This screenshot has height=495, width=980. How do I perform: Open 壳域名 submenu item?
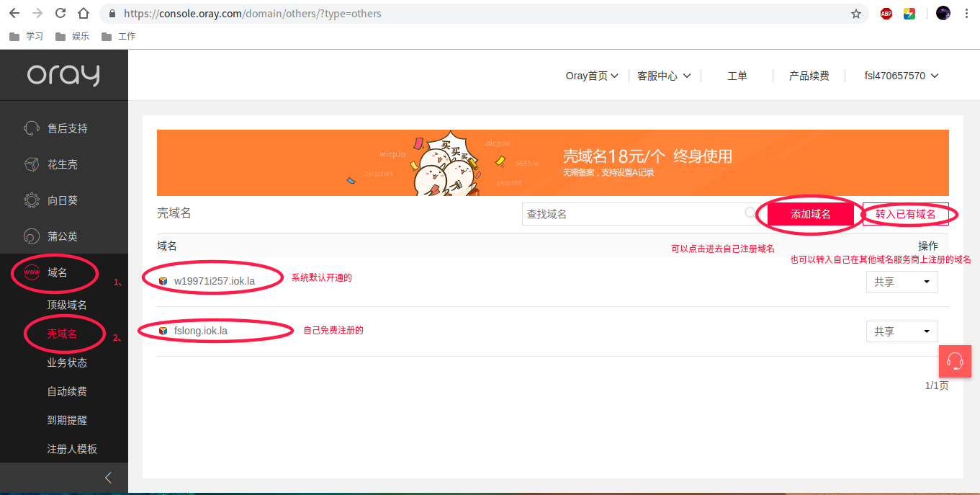pos(62,334)
